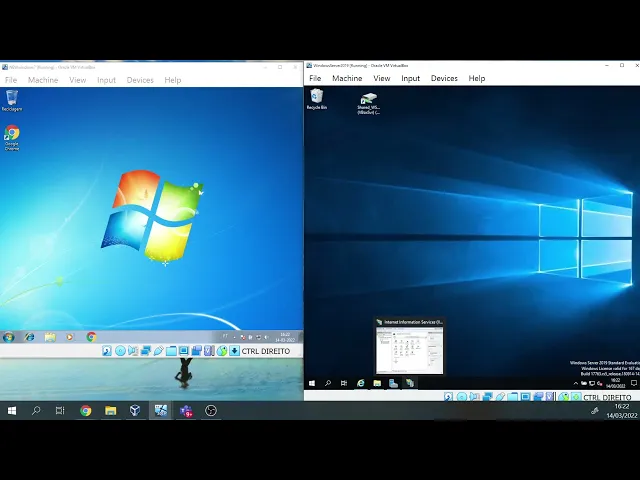Image resolution: width=640 pixels, height=480 pixels.
Task: Select Google Chrome shortcut on Windows 7 desktop
Action: 12,138
